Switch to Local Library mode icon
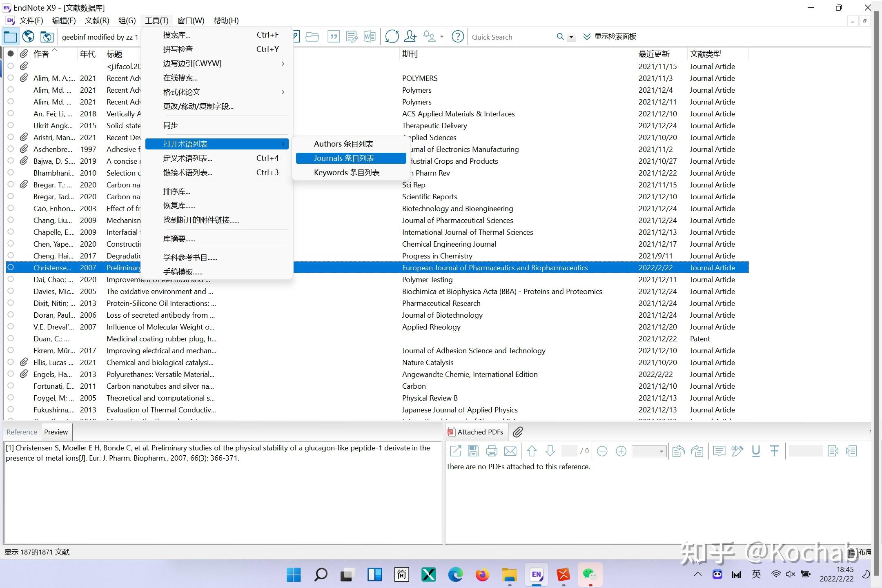 [x=10, y=37]
